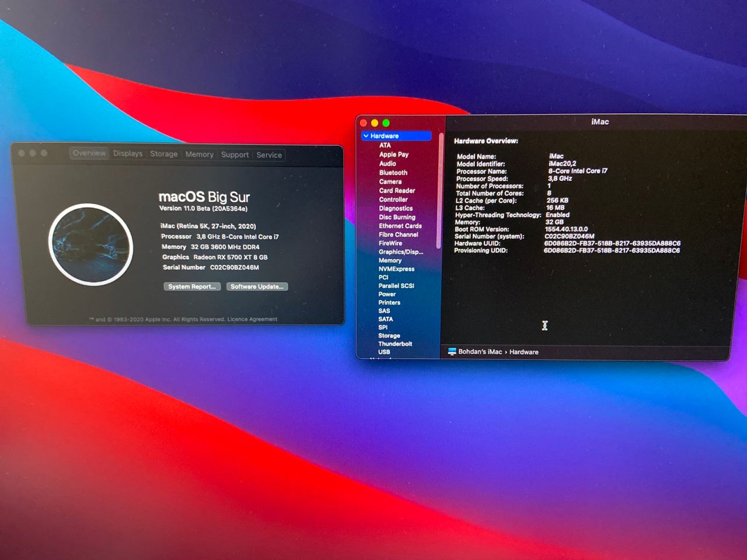Select Thunderbolt in the sidebar
The height and width of the screenshot is (560, 747).
coord(395,344)
